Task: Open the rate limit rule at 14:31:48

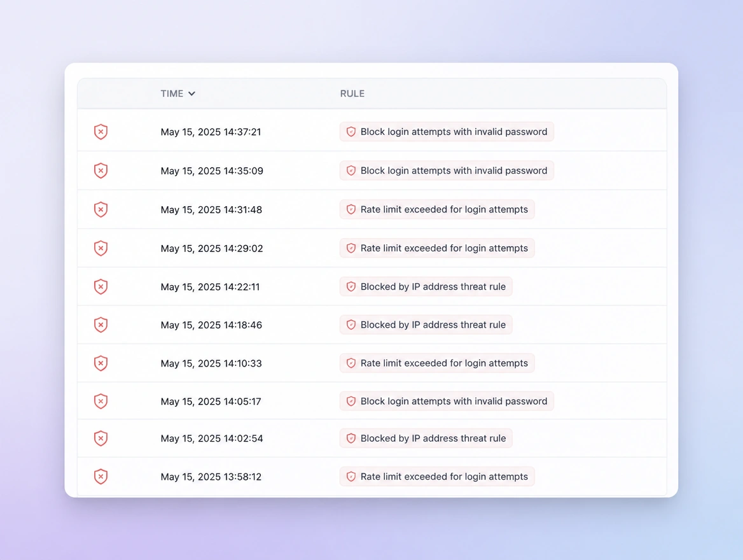Action: pyautogui.click(x=437, y=209)
